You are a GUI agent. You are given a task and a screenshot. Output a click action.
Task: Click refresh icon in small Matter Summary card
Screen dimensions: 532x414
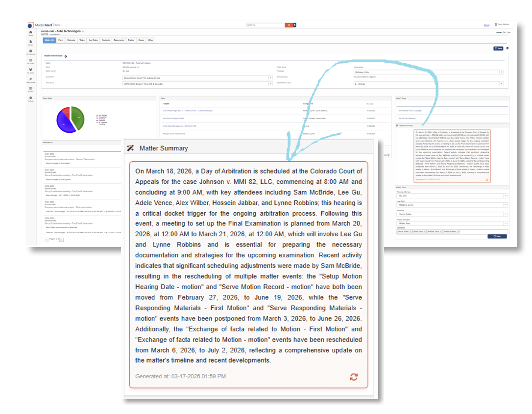(486, 180)
